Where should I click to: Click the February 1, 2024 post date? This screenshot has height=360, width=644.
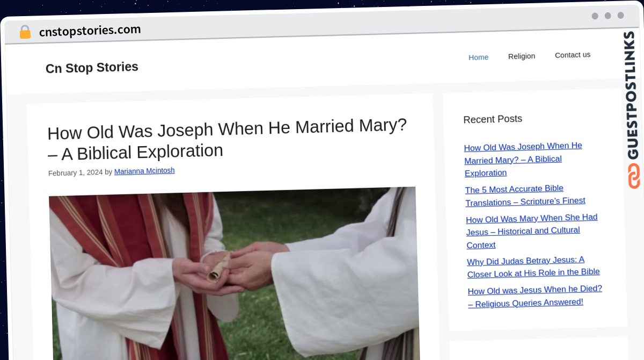point(75,172)
